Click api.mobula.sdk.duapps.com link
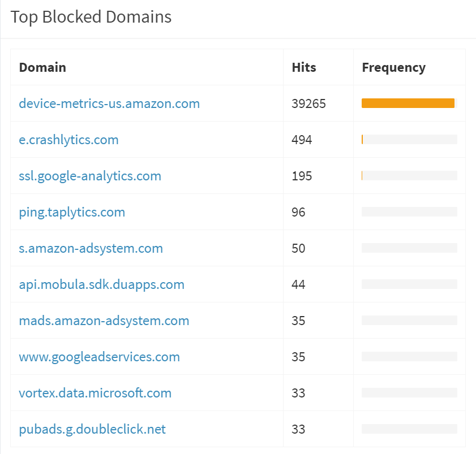 tap(102, 284)
